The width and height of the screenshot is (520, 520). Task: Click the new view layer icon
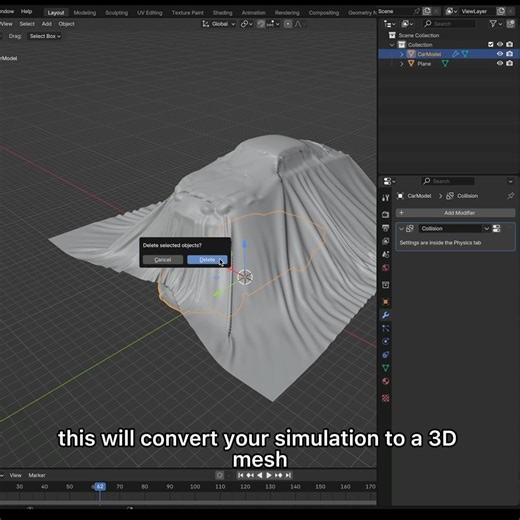(501, 11)
